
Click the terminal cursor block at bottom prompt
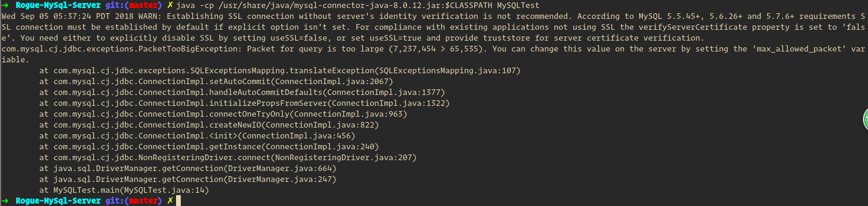178,201
